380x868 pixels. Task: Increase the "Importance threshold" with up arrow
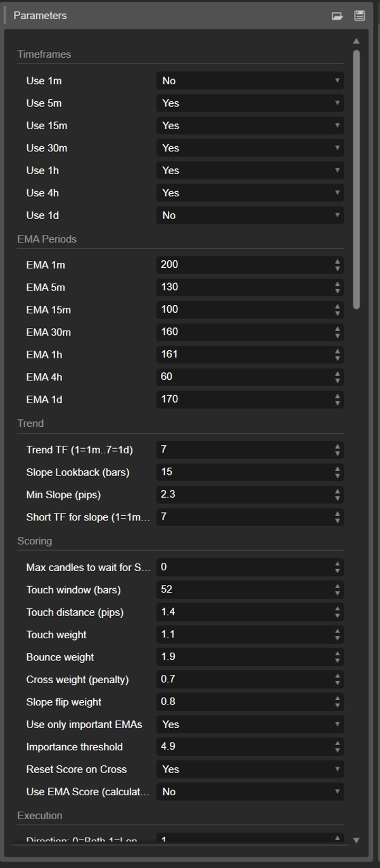click(338, 743)
